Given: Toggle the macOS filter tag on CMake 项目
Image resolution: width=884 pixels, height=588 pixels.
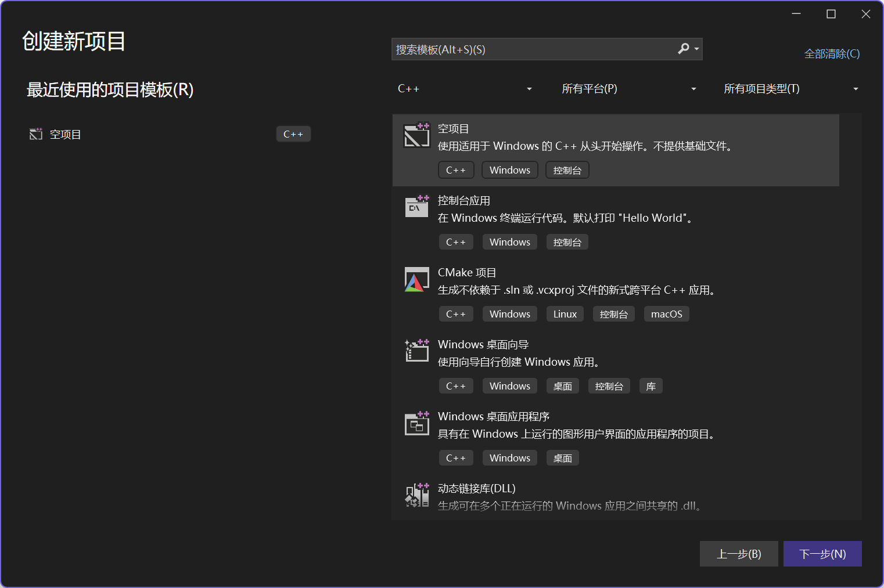Looking at the screenshot, I should click(x=666, y=313).
